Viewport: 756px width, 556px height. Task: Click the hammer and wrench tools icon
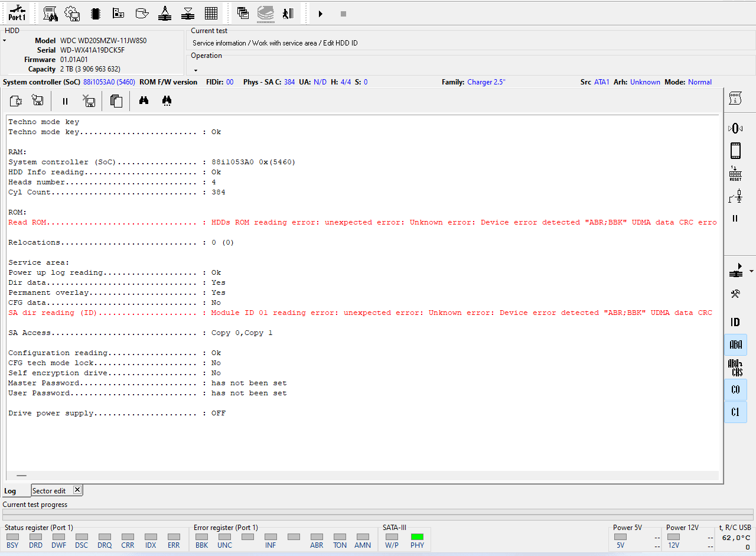click(735, 294)
